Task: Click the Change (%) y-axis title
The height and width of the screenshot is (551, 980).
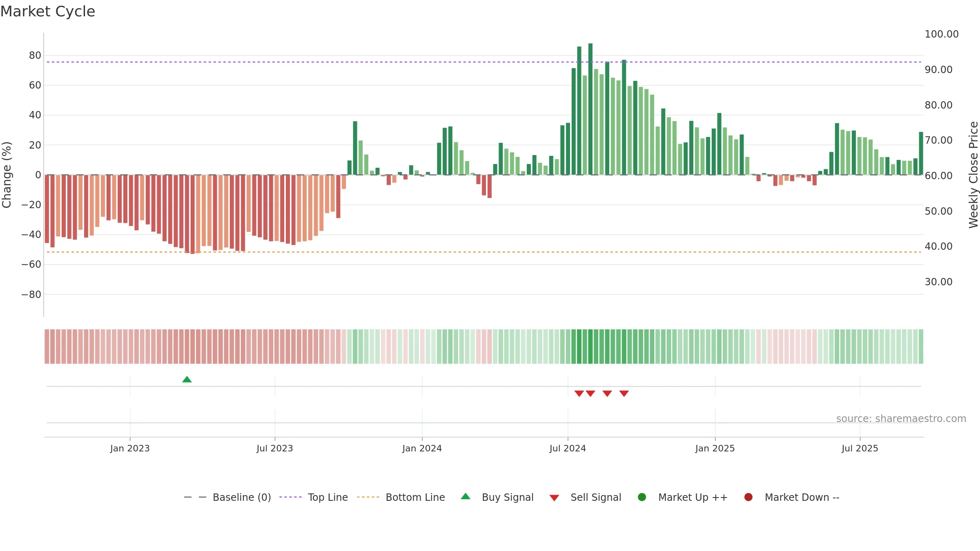Action: tap(7, 175)
